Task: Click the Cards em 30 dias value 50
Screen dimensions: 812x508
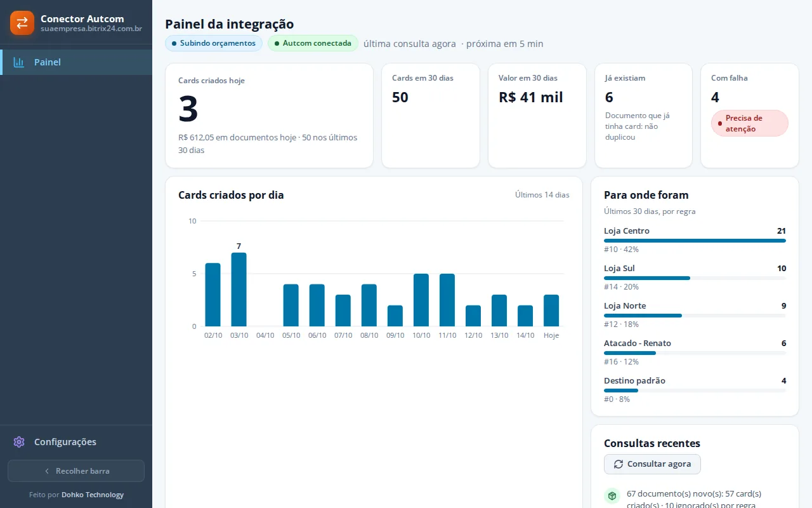Action: tap(400, 97)
